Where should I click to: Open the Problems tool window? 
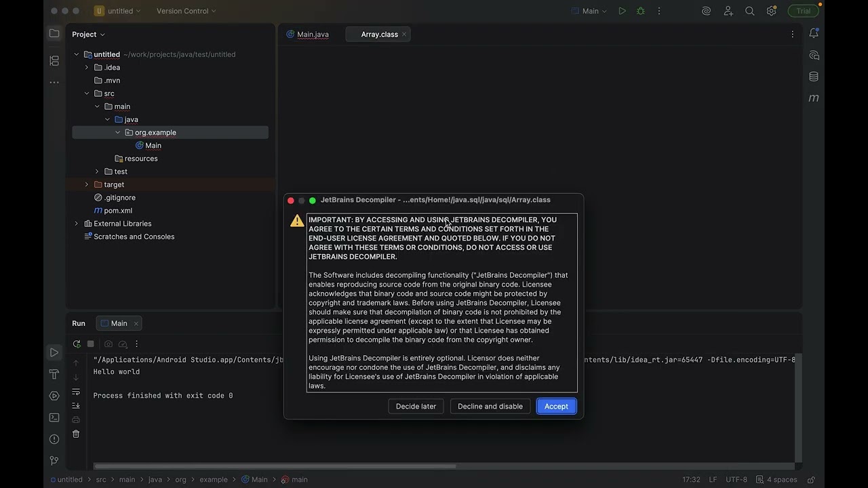point(54,439)
